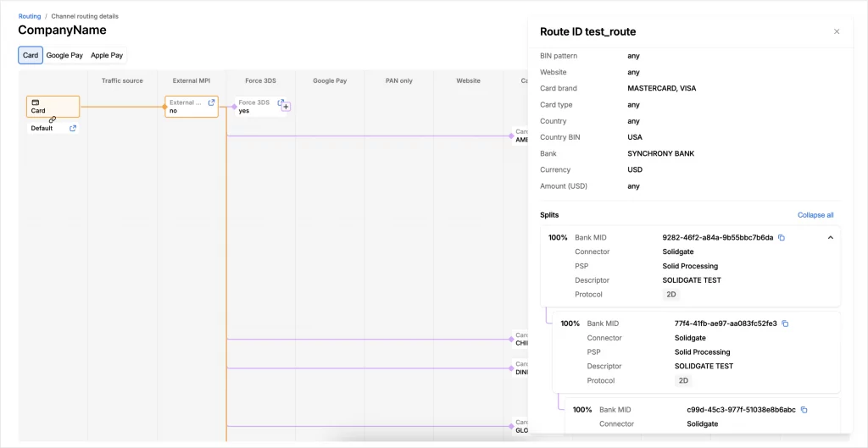Click the Collapse all link
The height and width of the screenshot is (448, 868).
815,215
